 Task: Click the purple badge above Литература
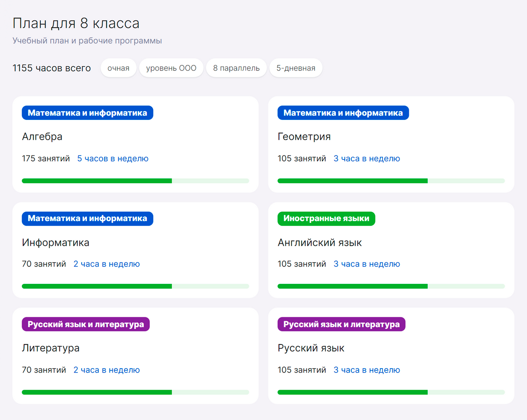click(86, 324)
